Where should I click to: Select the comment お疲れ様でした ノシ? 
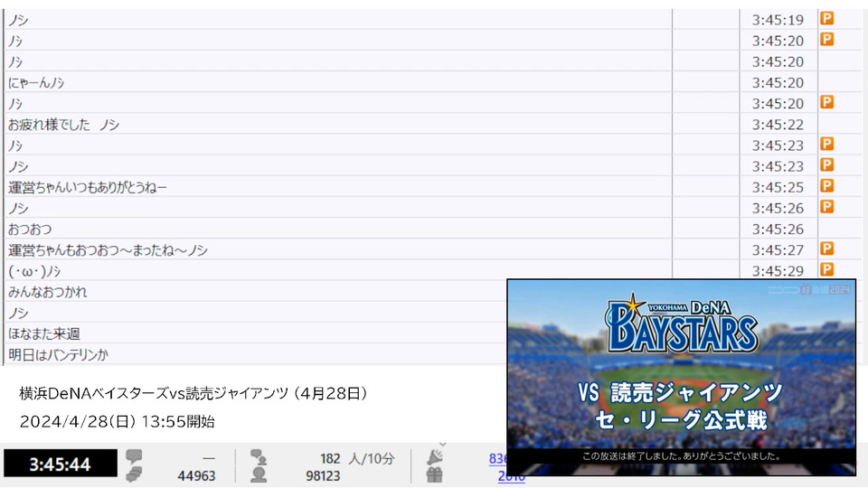tap(63, 125)
